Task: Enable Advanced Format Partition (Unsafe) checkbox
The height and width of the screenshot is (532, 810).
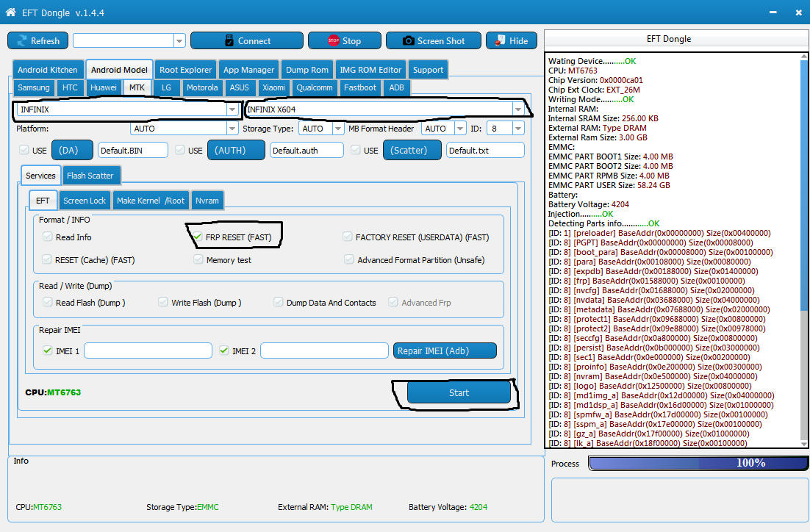Action: tap(349, 259)
